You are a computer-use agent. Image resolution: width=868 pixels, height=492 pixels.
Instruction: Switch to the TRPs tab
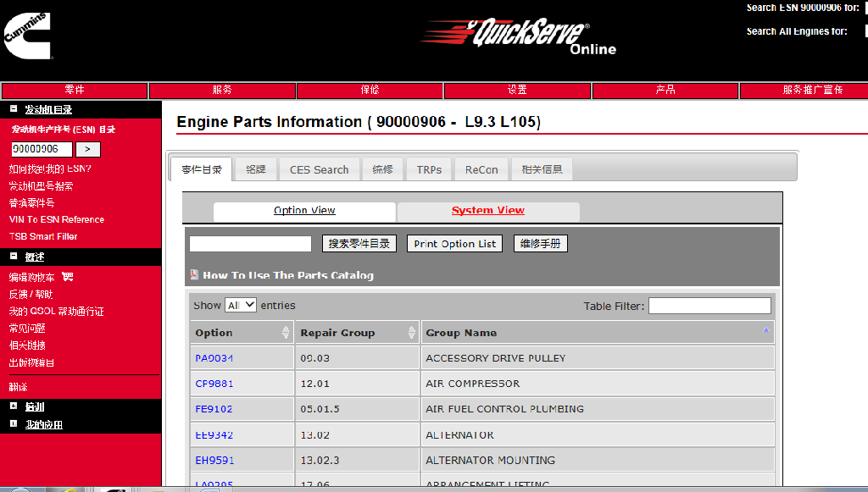[x=429, y=169]
